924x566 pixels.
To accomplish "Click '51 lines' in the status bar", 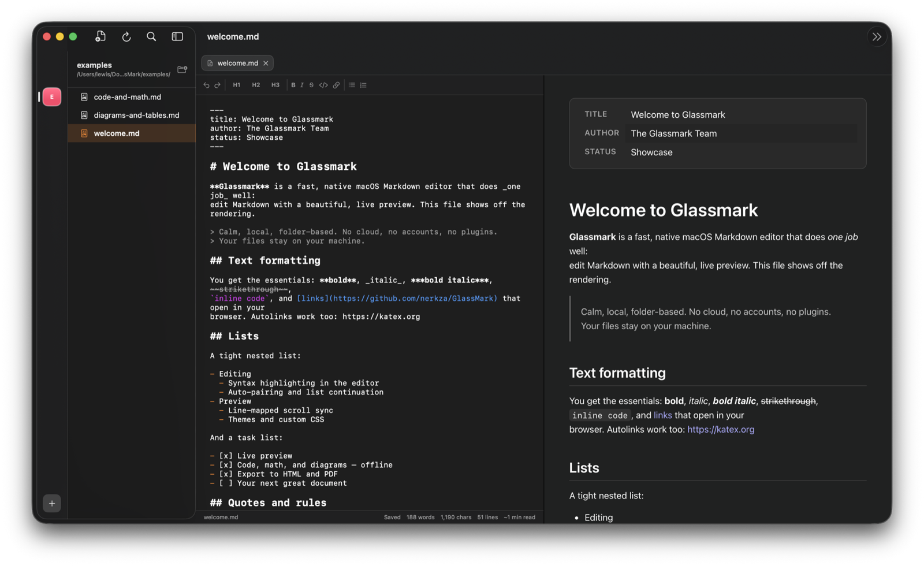I will tap(487, 517).
